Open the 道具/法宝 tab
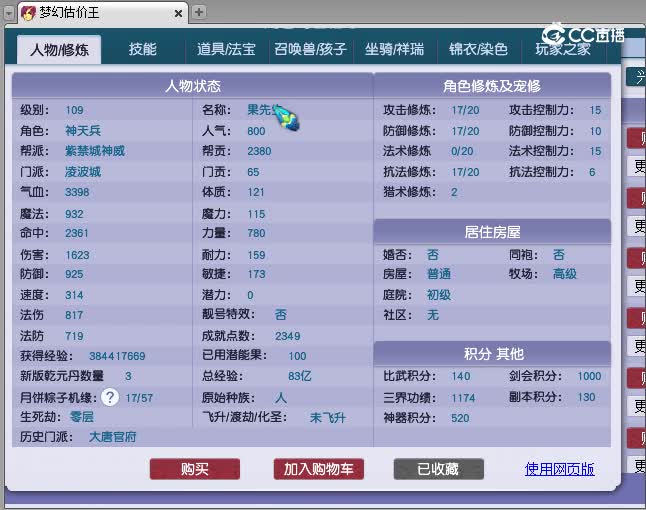The height and width of the screenshot is (510, 646). (226, 49)
